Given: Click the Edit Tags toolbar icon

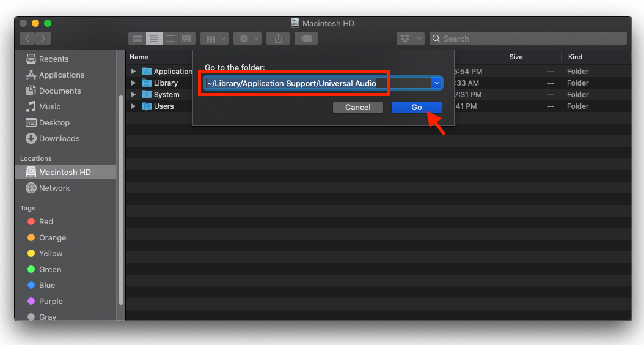Looking at the screenshot, I should point(306,39).
